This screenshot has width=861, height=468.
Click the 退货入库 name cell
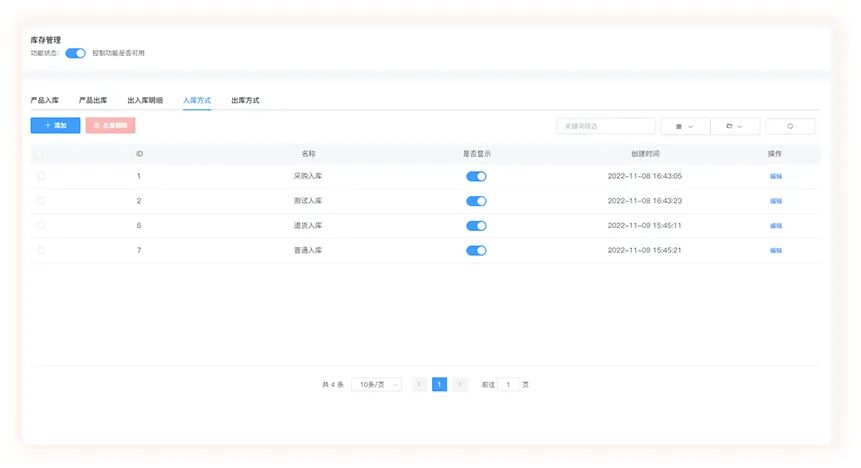tap(308, 225)
